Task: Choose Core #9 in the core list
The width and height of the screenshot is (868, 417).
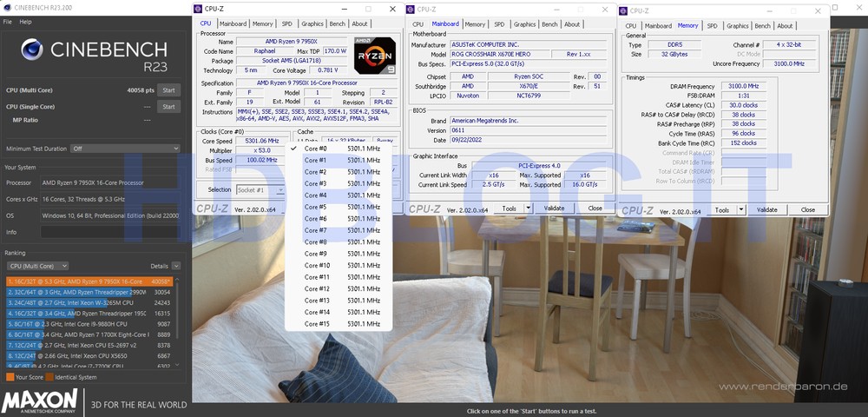Action: coord(339,254)
